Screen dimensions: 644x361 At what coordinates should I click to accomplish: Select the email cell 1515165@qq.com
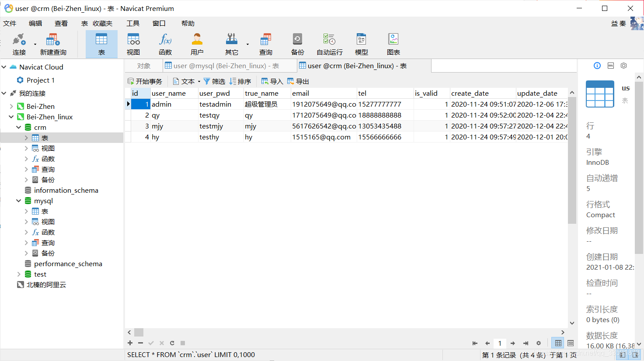(x=324, y=137)
